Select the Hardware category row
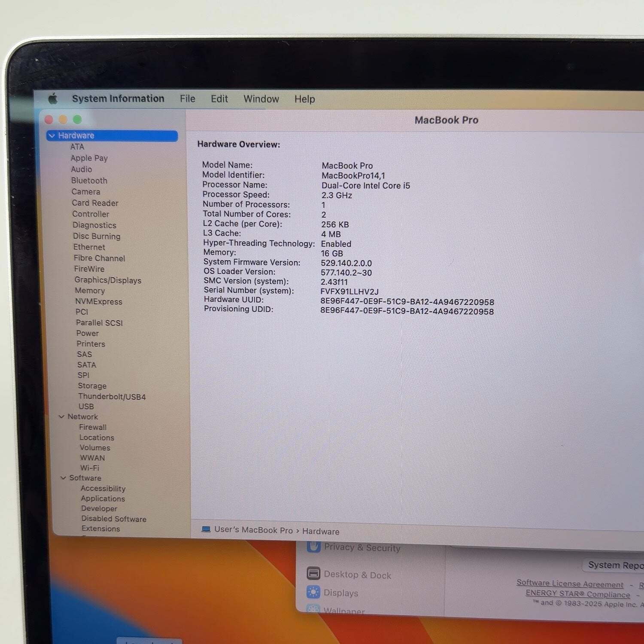The height and width of the screenshot is (644, 644). pyautogui.click(x=112, y=136)
